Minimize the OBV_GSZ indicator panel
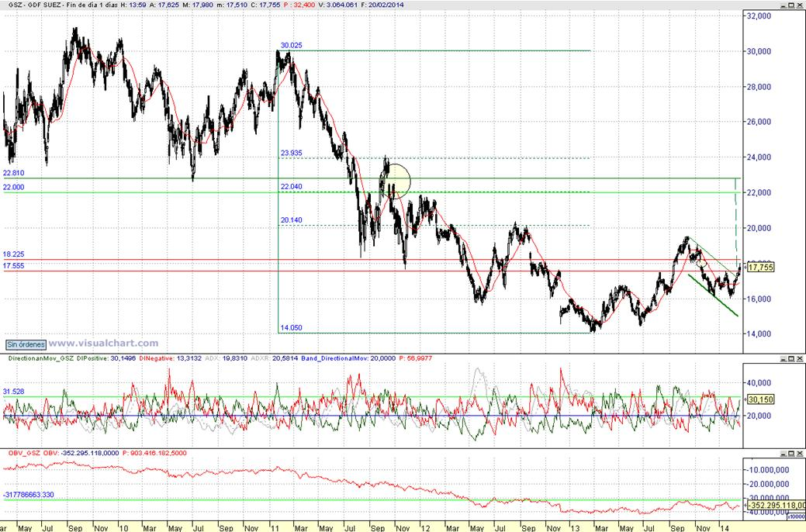The height and width of the screenshot is (532, 806). coord(783,454)
